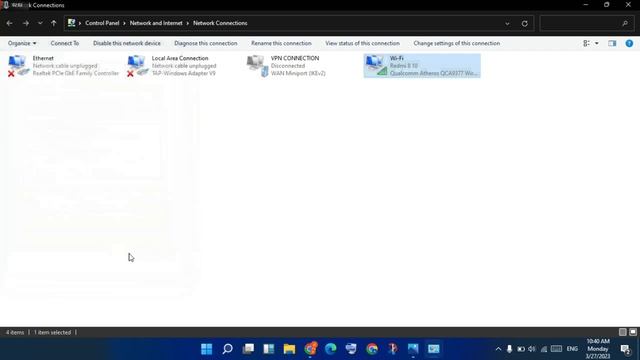640x360 pixels.
Task: Switch to details view in status bar
Action: (x=622, y=332)
